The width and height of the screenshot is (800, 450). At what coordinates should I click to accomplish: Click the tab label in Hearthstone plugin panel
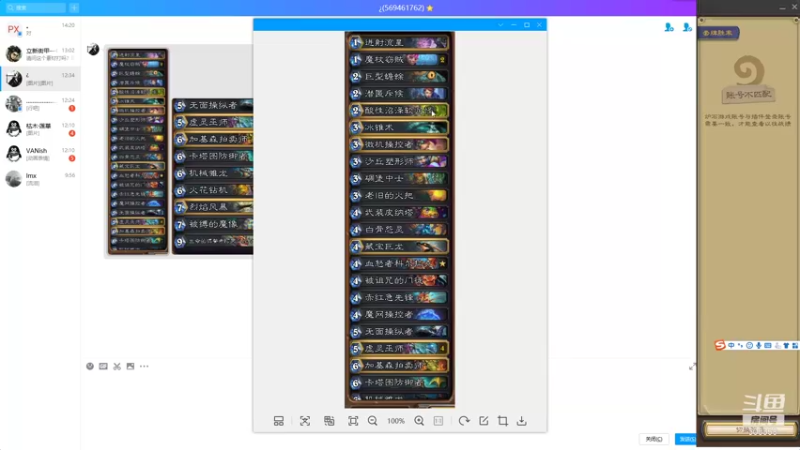click(x=719, y=33)
